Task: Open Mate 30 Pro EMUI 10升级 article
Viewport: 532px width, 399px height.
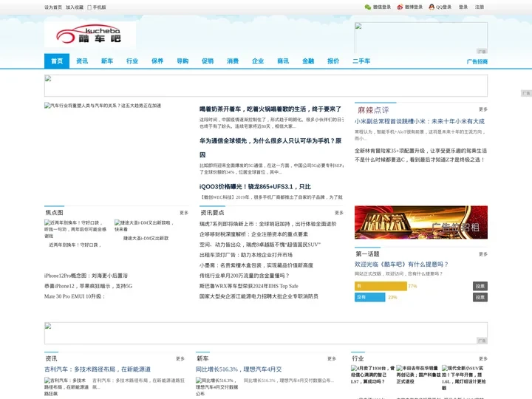Action: tap(75, 296)
